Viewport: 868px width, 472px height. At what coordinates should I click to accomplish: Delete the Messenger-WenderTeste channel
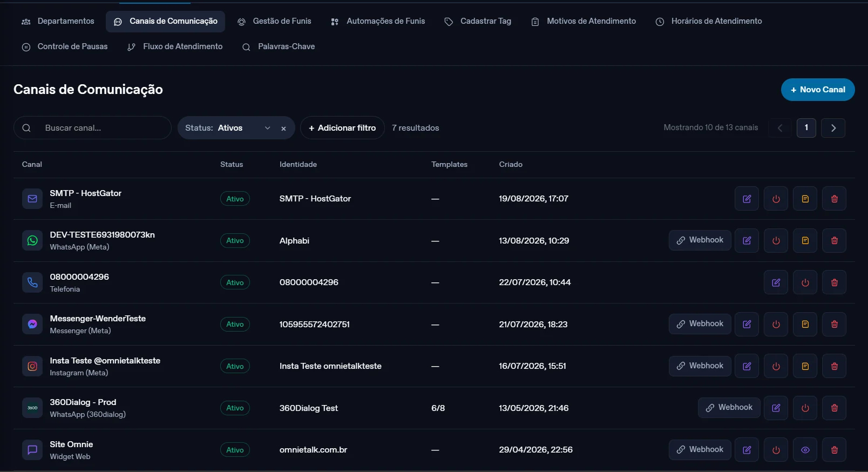[x=835, y=324]
